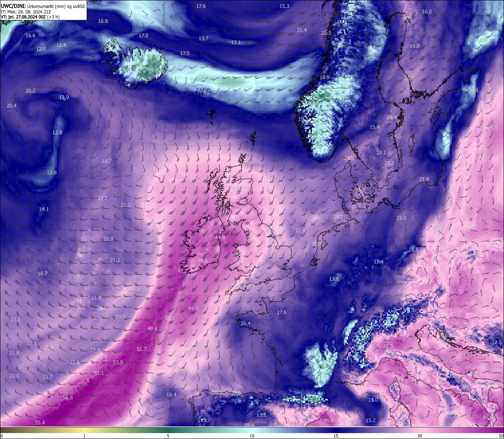The height and width of the screenshot is (439, 504).
Task: Click the 20.2 value on the left
Action: tap(30, 91)
